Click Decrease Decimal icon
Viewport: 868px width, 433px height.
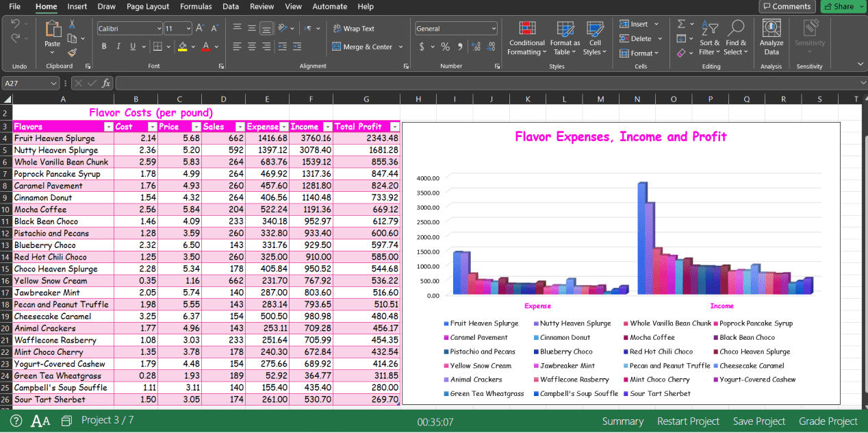[x=492, y=47]
